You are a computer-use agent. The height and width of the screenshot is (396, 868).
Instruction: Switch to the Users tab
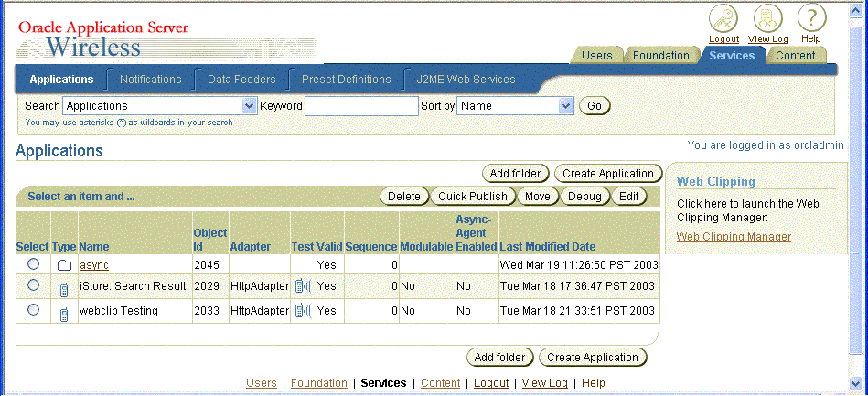point(596,56)
